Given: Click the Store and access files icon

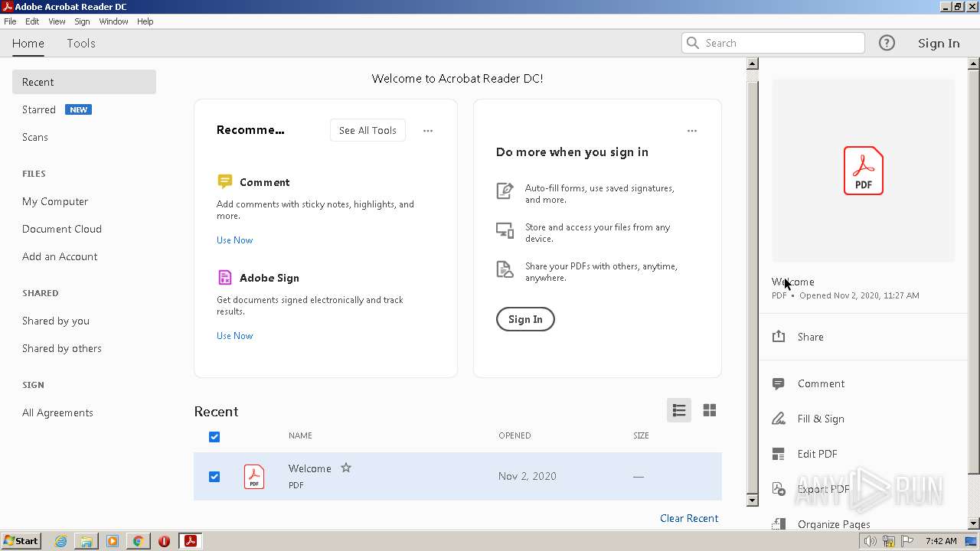Looking at the screenshot, I should 505,230.
